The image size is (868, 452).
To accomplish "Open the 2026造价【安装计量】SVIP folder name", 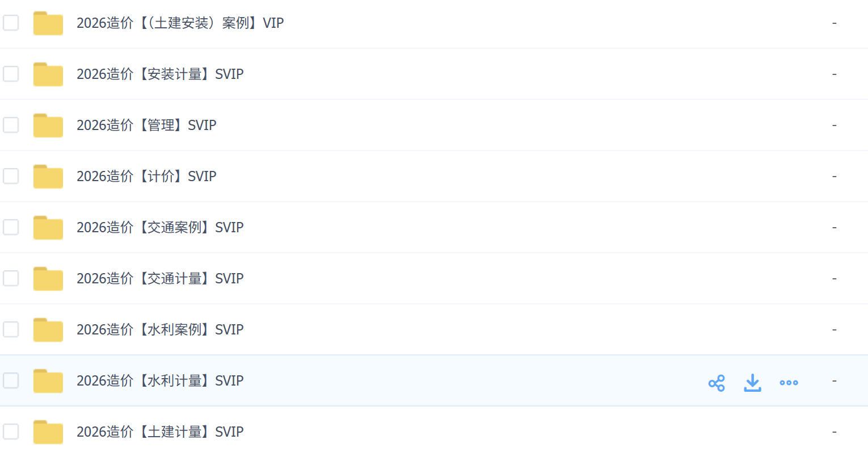I will click(160, 74).
